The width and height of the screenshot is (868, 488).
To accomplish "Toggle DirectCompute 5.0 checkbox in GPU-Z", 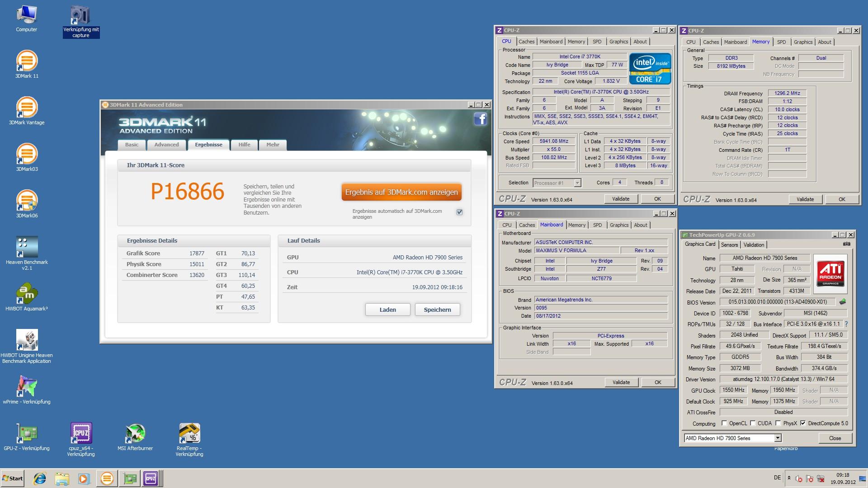I will [x=803, y=423].
